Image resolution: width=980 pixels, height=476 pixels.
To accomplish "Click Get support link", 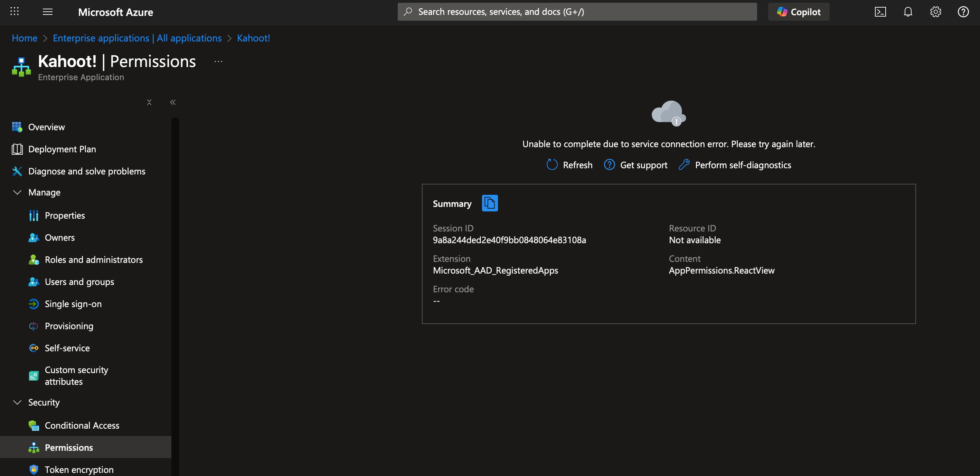I will point(635,165).
